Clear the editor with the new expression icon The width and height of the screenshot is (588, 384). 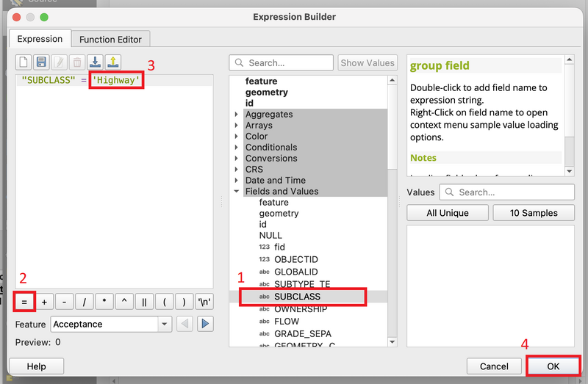click(x=24, y=62)
